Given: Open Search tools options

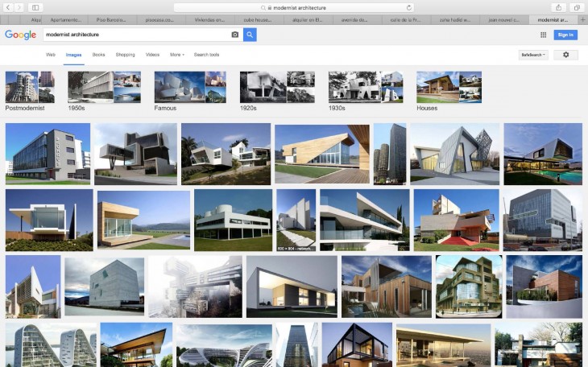Looking at the screenshot, I should (206, 55).
